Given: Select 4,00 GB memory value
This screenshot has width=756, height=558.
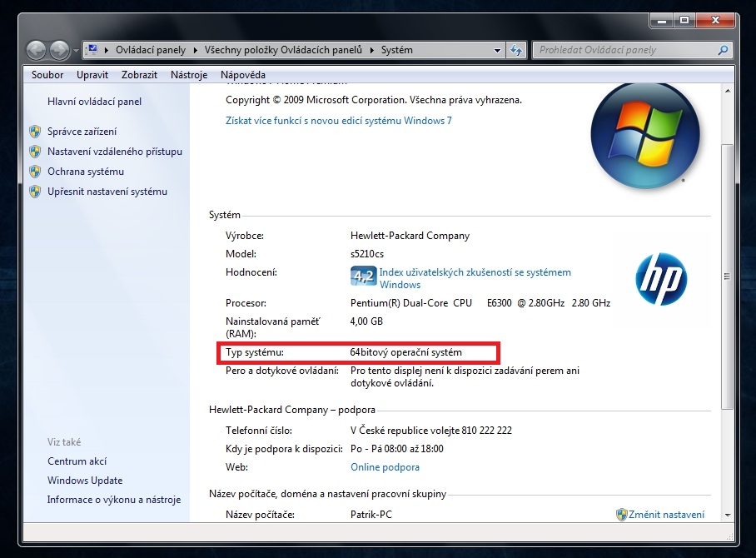Looking at the screenshot, I should point(366,321).
